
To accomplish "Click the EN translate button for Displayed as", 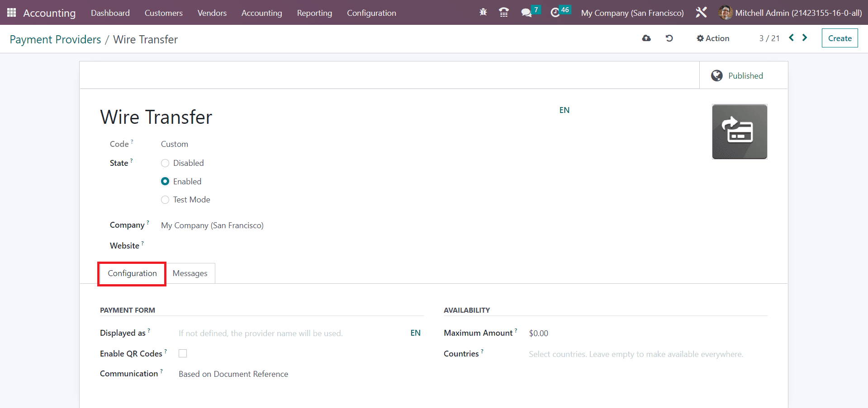I will [416, 333].
